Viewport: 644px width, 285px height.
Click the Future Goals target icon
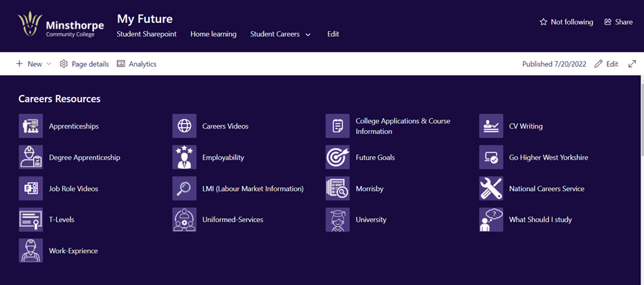tap(338, 157)
